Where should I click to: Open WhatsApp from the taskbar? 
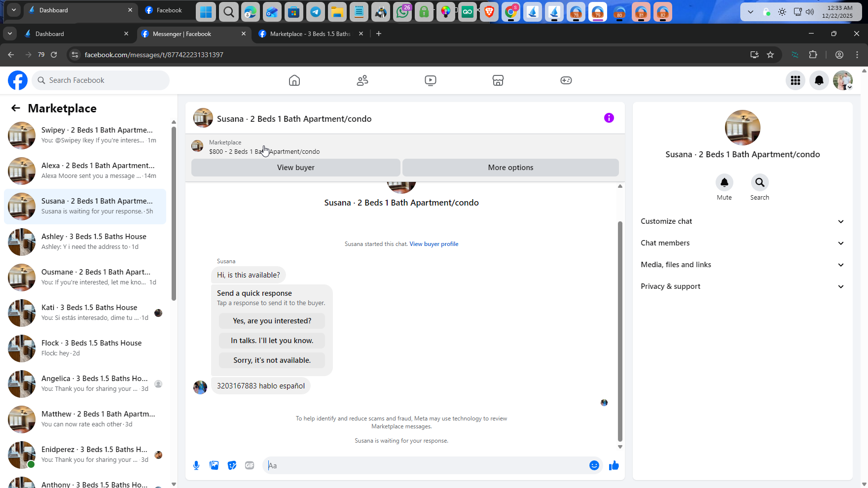pos(402,12)
